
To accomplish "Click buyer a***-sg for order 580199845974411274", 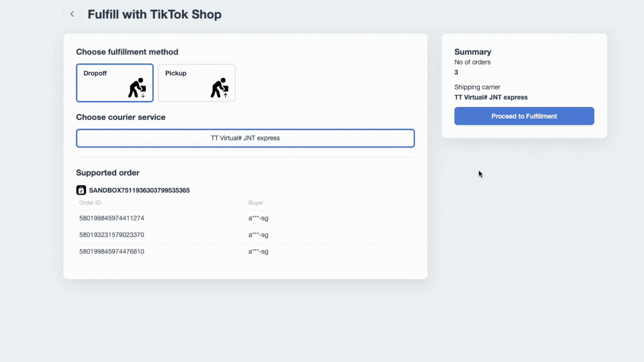I will tap(258, 218).
